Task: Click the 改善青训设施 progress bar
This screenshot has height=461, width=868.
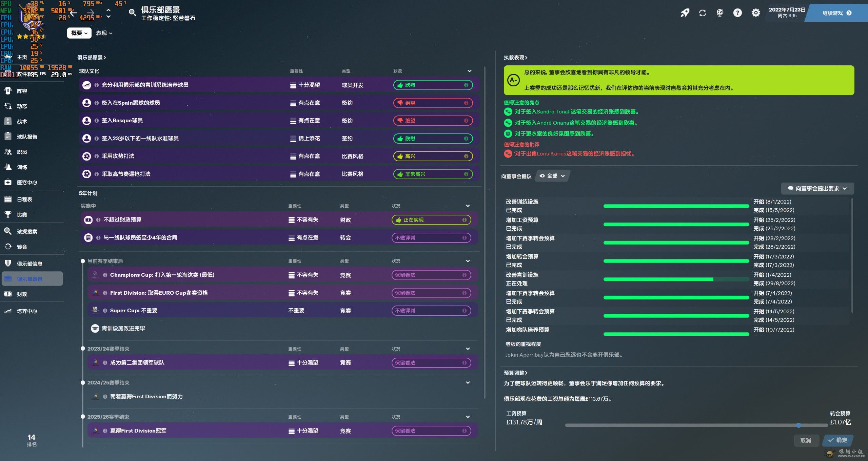Action: (676, 279)
